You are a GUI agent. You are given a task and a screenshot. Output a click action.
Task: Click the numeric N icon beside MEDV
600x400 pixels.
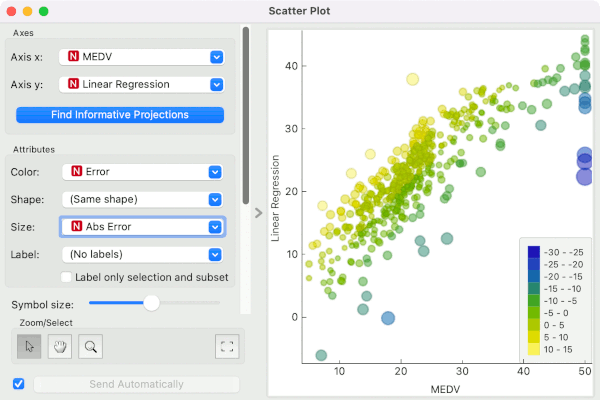pyautogui.click(x=73, y=56)
